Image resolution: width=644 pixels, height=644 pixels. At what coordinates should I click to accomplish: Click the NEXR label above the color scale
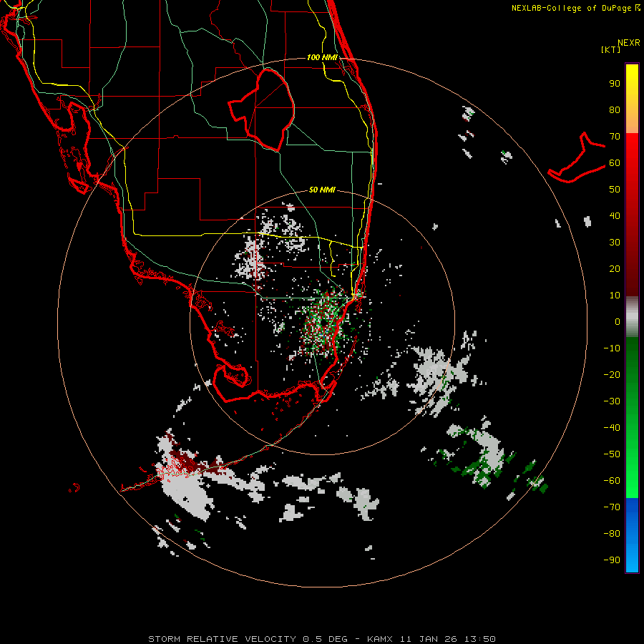[x=629, y=43]
